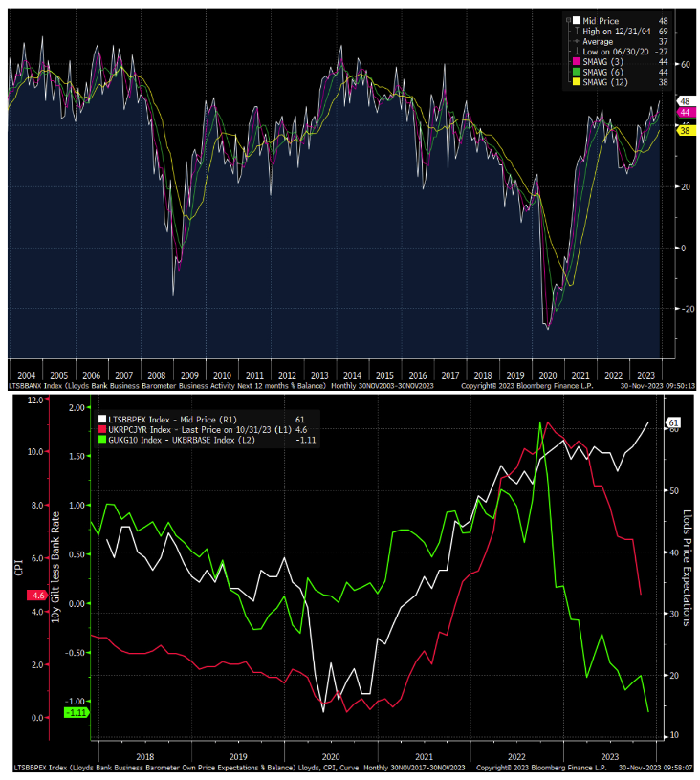
Task: Click the 2.00 tick on the green axis
Action: (x=77, y=408)
